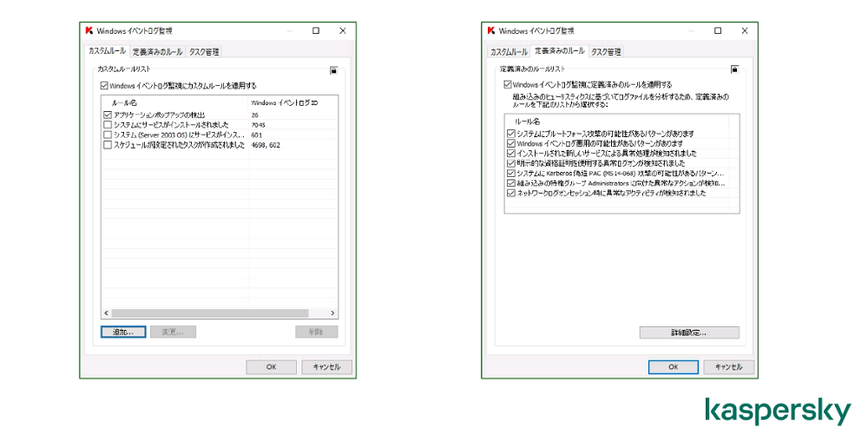Enable the 'システム (Server 2003 OS)' service rule
Image resolution: width=868 pixels, height=434 pixels.
(108, 135)
